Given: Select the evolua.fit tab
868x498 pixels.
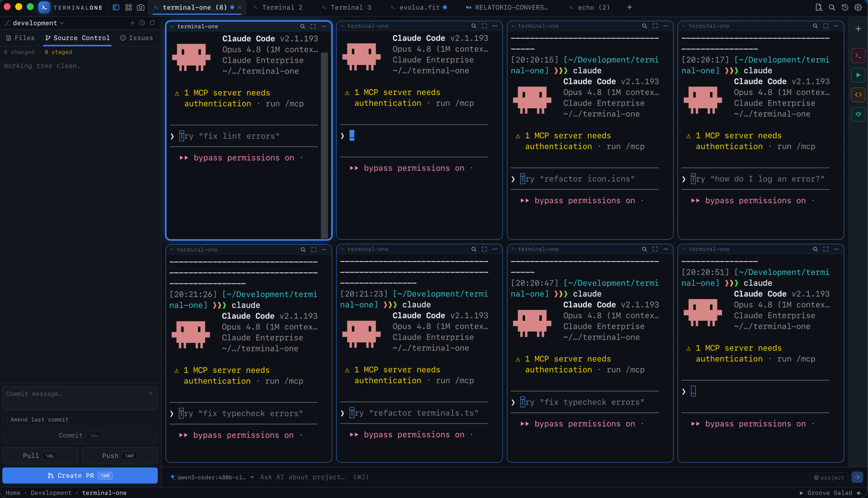Looking at the screenshot, I should [419, 7].
